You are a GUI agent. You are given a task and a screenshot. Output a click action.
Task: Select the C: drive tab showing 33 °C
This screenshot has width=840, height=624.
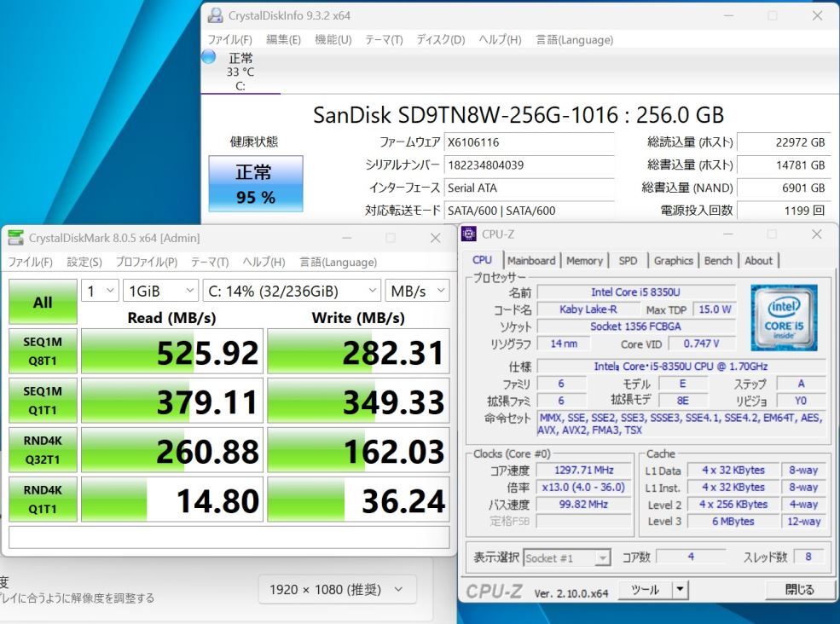[x=240, y=72]
